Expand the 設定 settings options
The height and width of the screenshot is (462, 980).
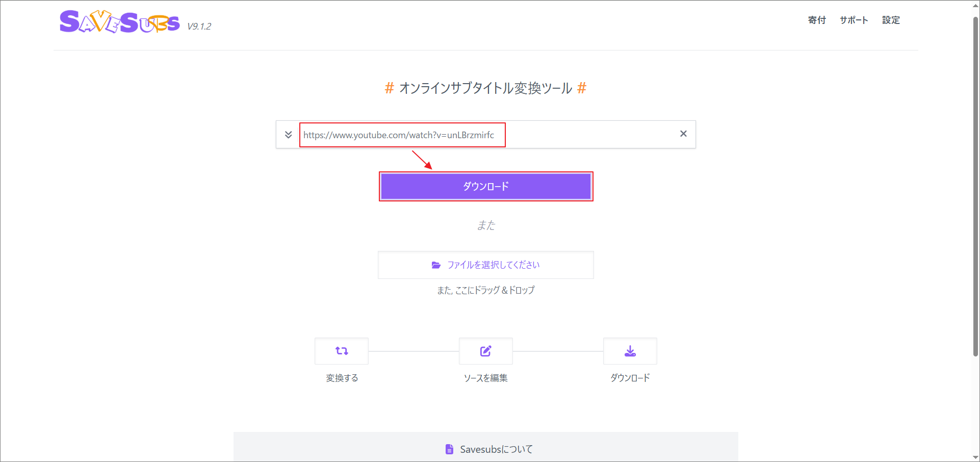pos(891,20)
